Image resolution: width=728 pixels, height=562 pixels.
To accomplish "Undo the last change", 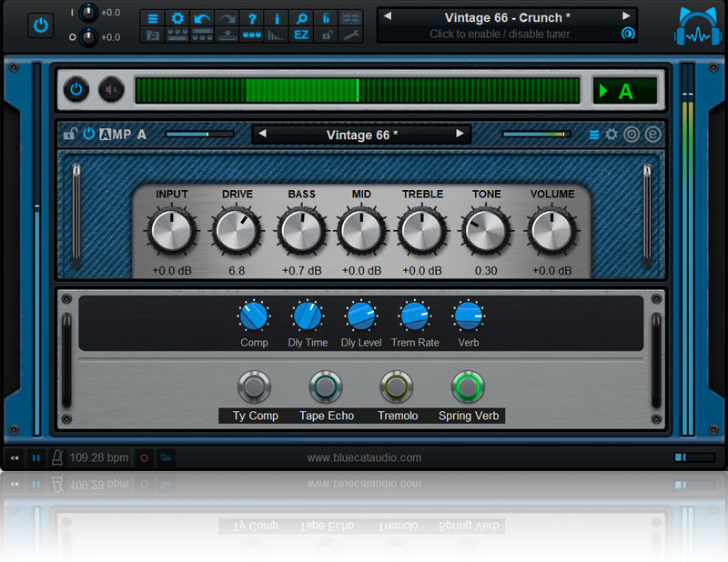I will (x=203, y=18).
